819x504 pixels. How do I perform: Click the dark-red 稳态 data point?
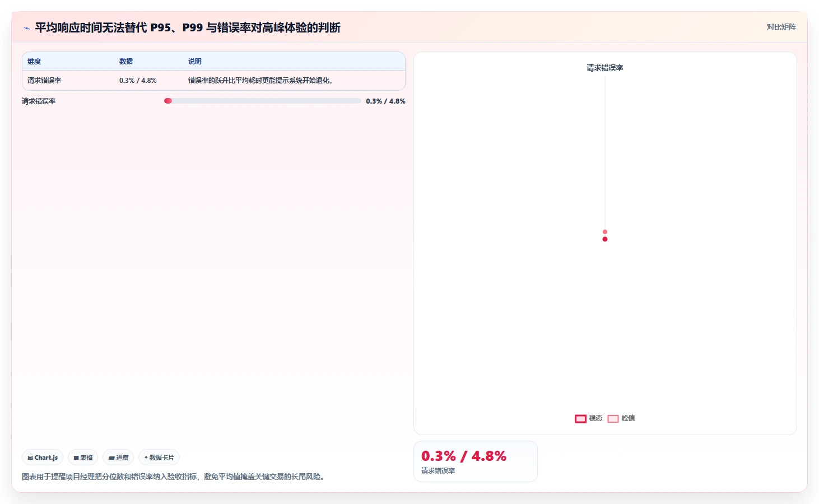point(605,239)
